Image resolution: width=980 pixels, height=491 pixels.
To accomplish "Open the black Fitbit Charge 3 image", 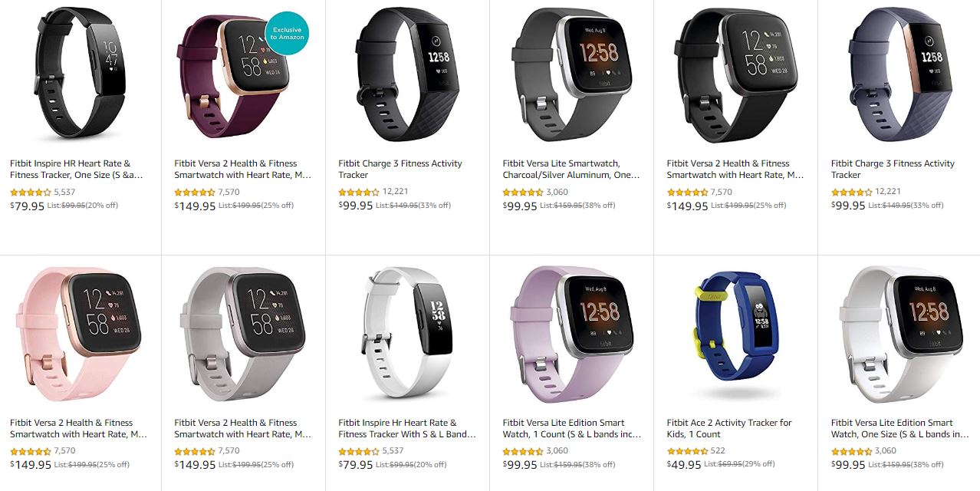I will tap(408, 74).
